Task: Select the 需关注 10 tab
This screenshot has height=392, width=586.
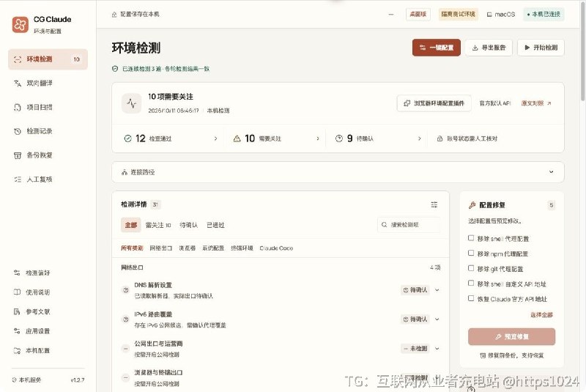Action: [x=158, y=225]
